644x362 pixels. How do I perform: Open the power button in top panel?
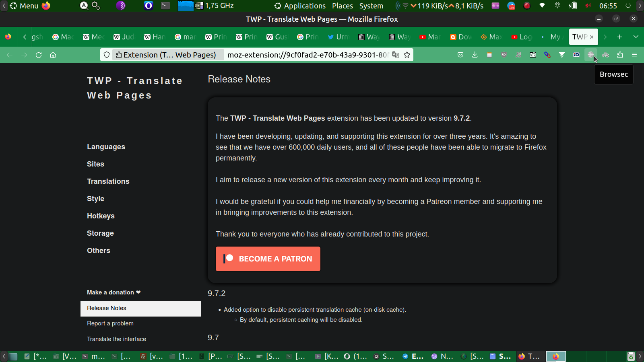tap(628, 6)
